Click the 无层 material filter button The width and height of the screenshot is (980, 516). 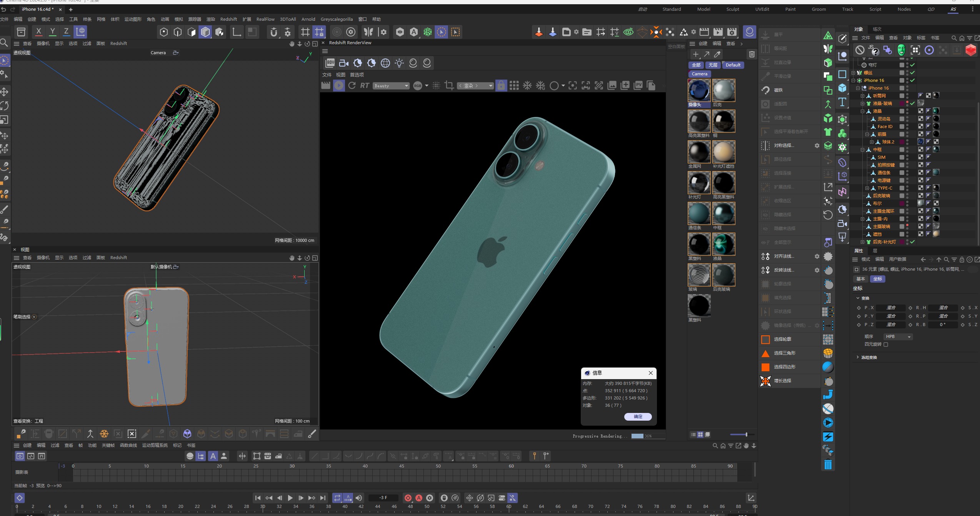pyautogui.click(x=713, y=65)
